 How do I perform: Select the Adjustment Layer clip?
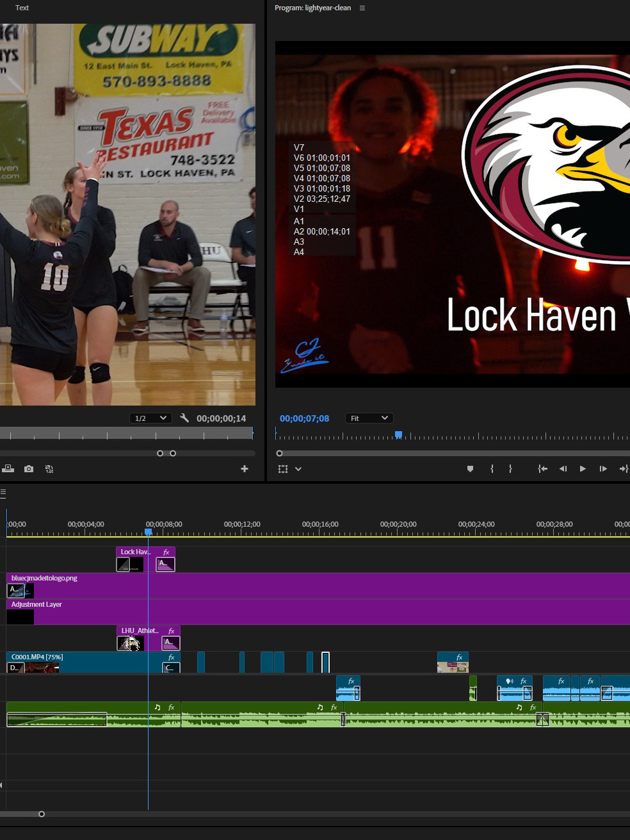click(x=318, y=612)
